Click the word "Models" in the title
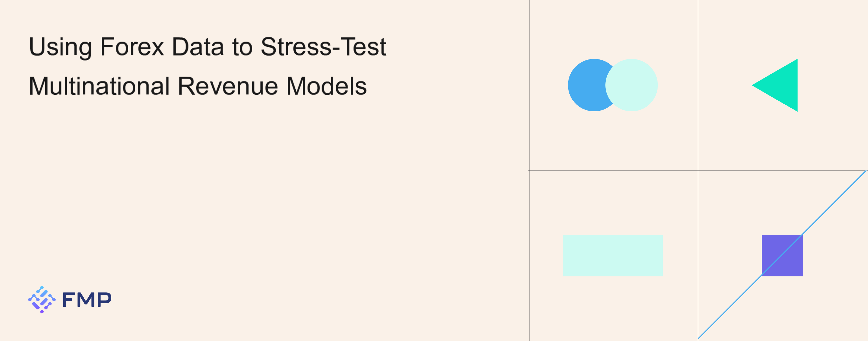Screen dimensions: 868x341 [327, 86]
